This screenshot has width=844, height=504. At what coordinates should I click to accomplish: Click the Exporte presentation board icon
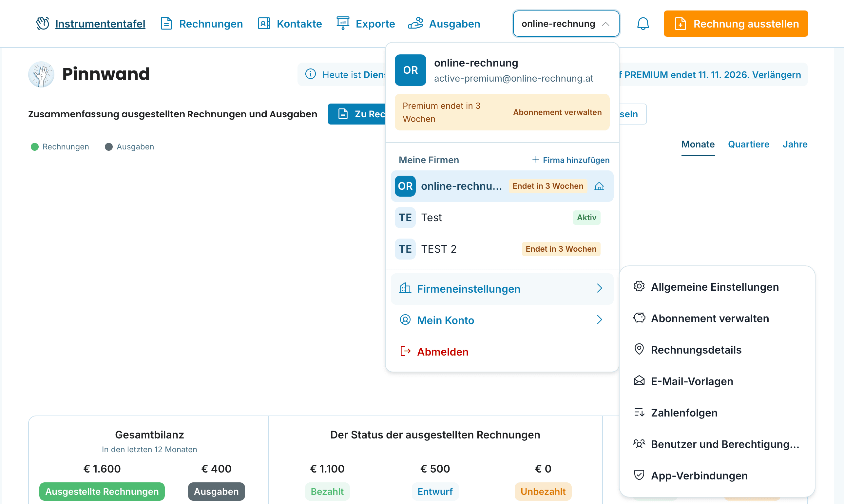[343, 23]
